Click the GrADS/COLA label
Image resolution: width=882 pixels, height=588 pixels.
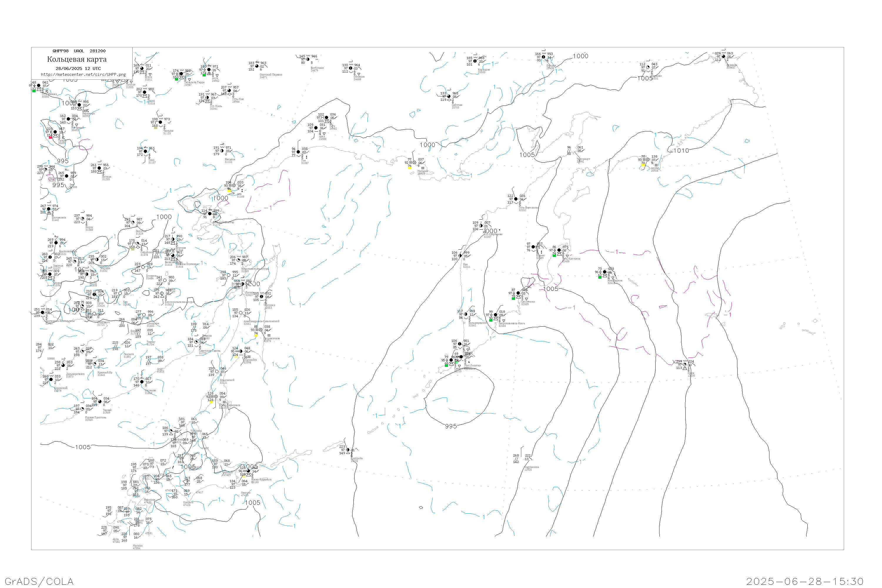[39, 582]
